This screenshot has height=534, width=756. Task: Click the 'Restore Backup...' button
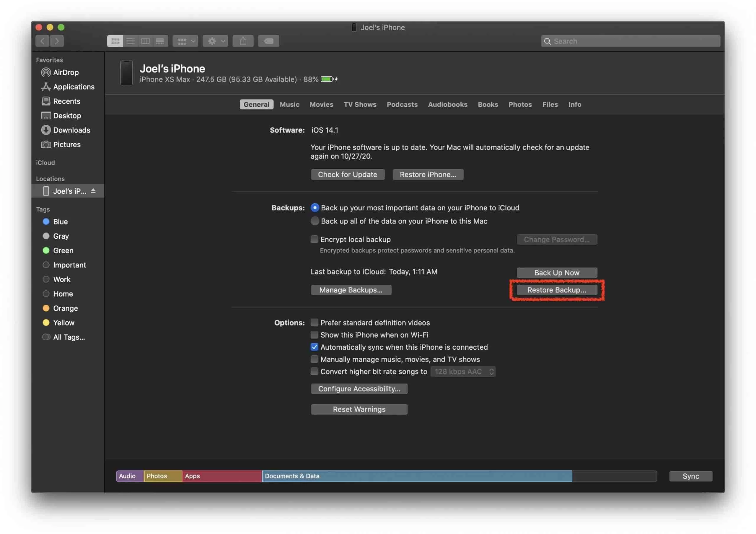tap(556, 289)
